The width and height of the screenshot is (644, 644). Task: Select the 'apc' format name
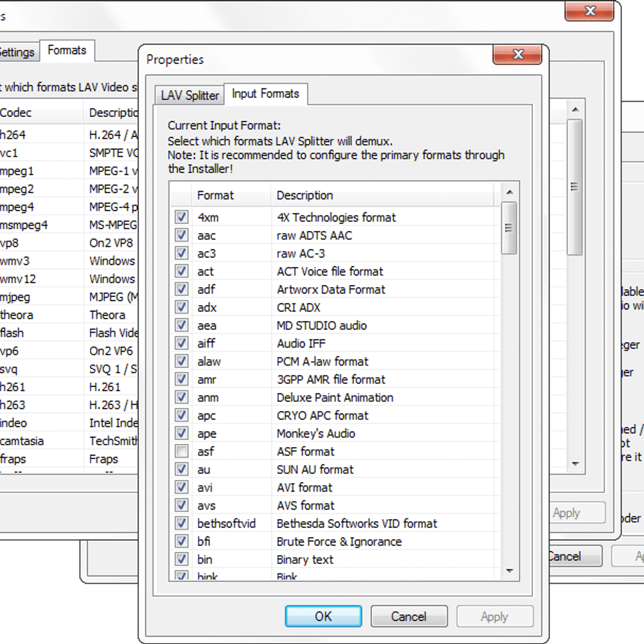click(x=207, y=416)
